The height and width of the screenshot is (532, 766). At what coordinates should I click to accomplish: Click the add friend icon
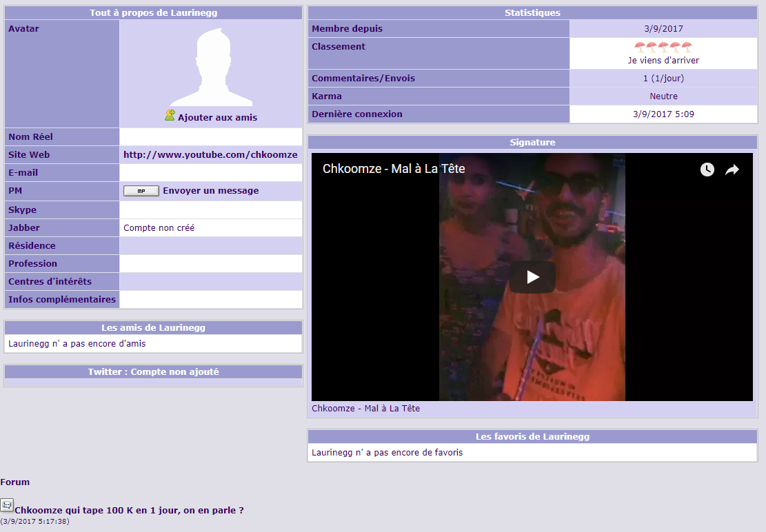tap(170, 116)
